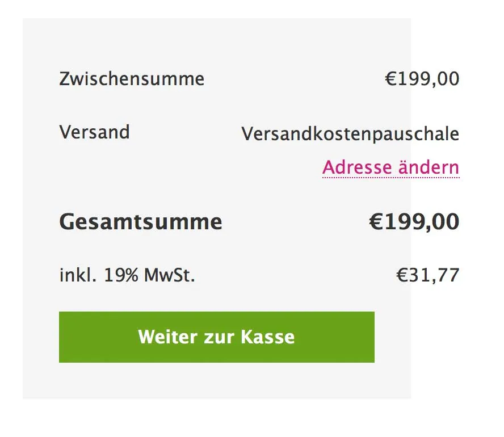Image resolution: width=504 pixels, height=437 pixels.
Task: Change the shipping address via pink link
Action: tap(391, 167)
